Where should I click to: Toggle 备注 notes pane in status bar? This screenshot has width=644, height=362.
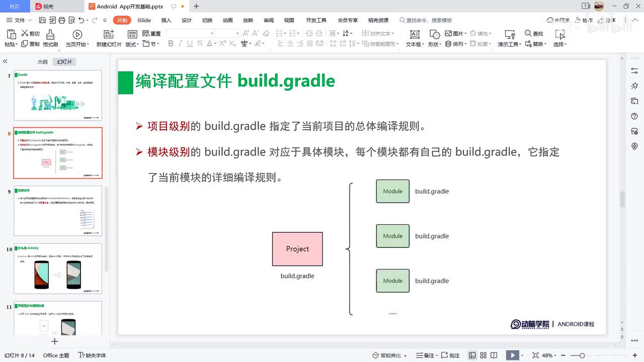click(x=426, y=355)
